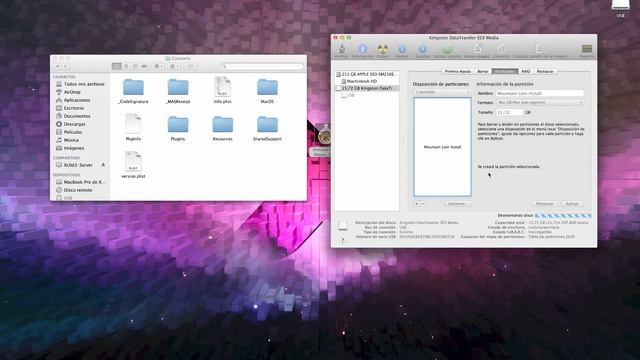Image resolution: width=640 pixels, height=360 pixels.
Task: Click the Opciones button under partition layout
Action: [456, 203]
